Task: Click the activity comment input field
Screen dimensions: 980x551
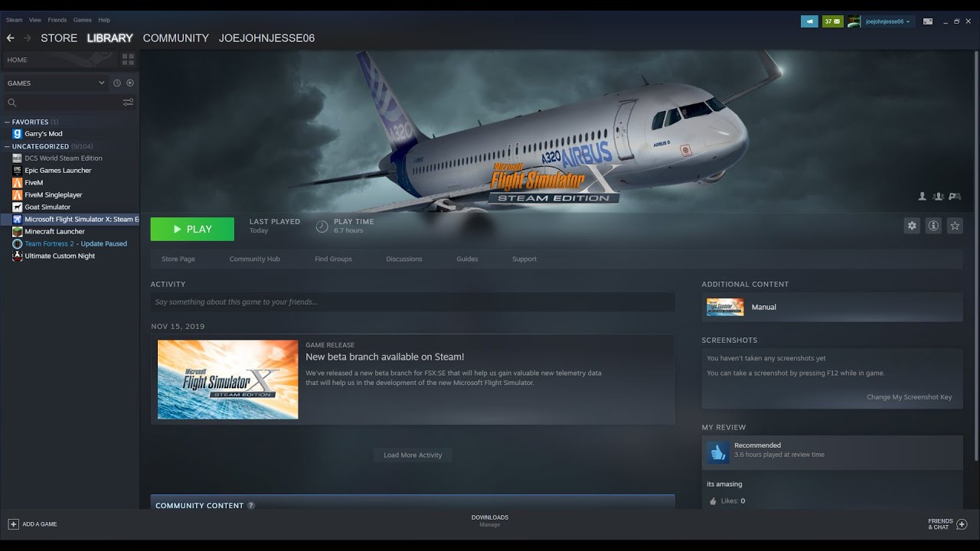Action: tap(413, 302)
